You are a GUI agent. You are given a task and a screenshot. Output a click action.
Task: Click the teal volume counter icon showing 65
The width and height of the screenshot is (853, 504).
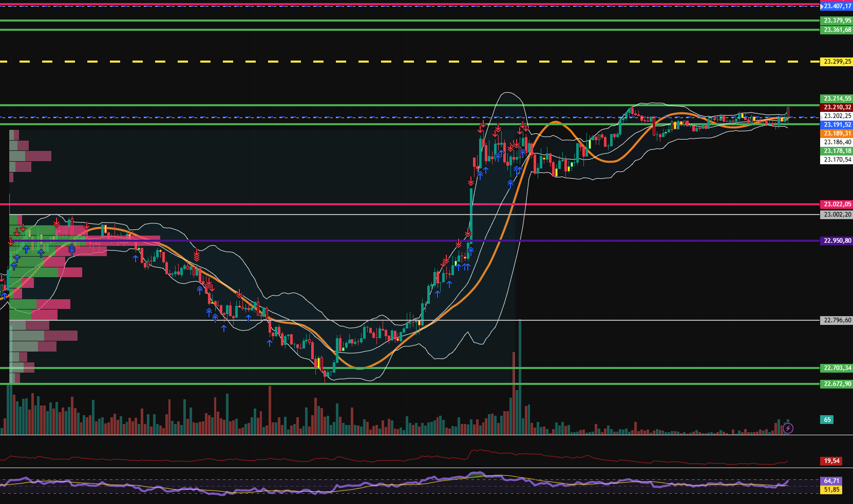(x=827, y=420)
